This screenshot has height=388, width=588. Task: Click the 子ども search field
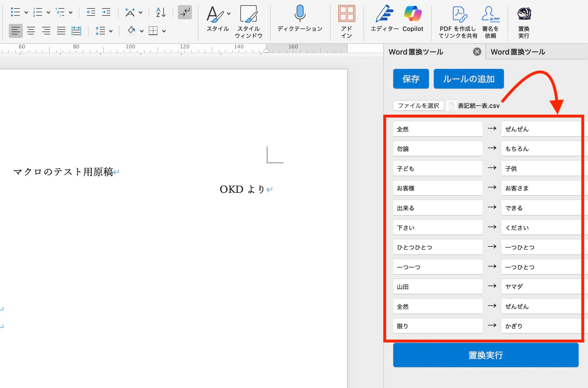[x=437, y=168]
